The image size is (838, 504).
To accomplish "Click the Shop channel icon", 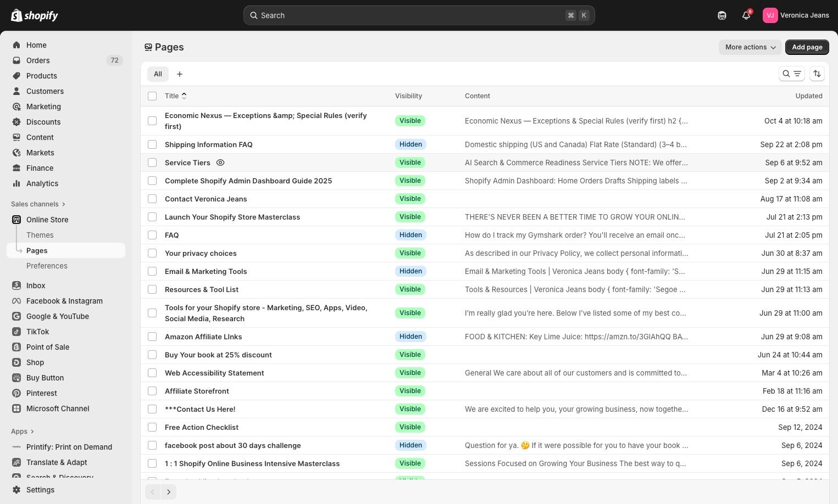I will click(16, 362).
